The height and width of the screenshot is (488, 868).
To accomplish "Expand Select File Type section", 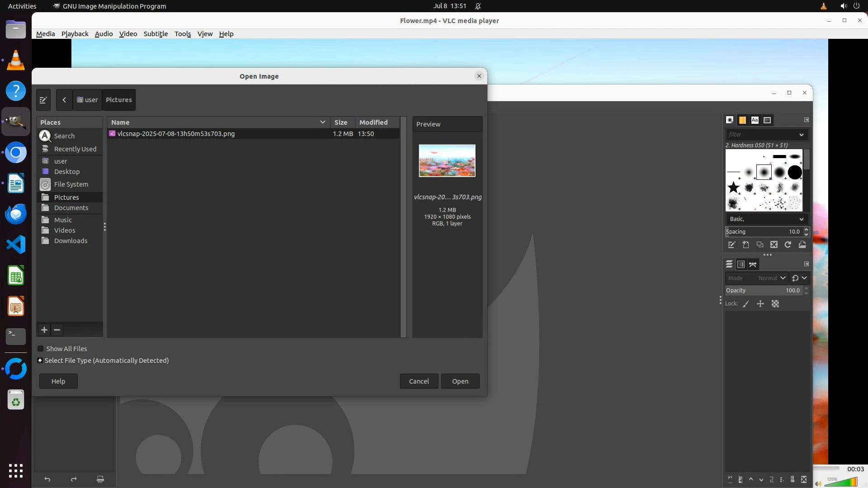I will tap(40, 361).
